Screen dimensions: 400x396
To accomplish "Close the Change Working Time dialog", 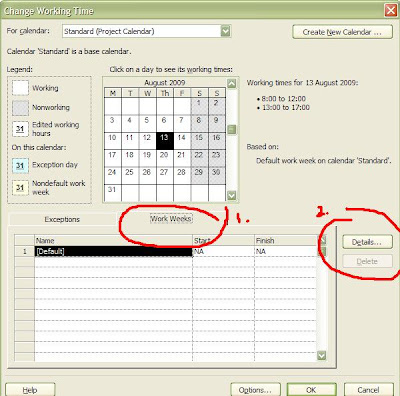I will click(x=391, y=11).
